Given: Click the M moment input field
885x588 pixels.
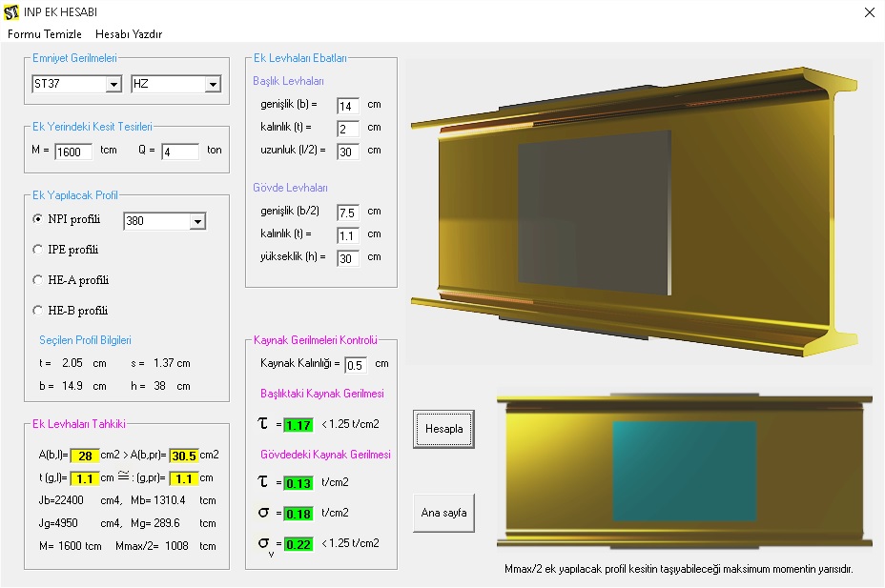Looking at the screenshot, I should [x=73, y=152].
